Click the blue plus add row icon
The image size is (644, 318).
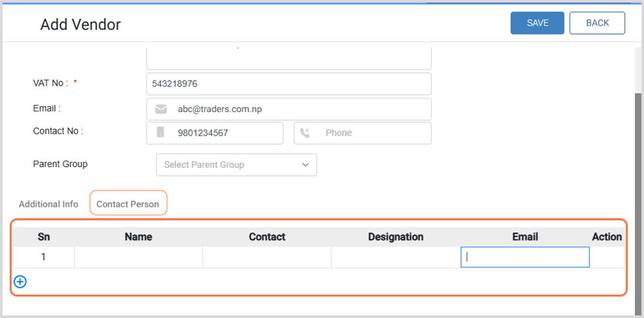(20, 282)
